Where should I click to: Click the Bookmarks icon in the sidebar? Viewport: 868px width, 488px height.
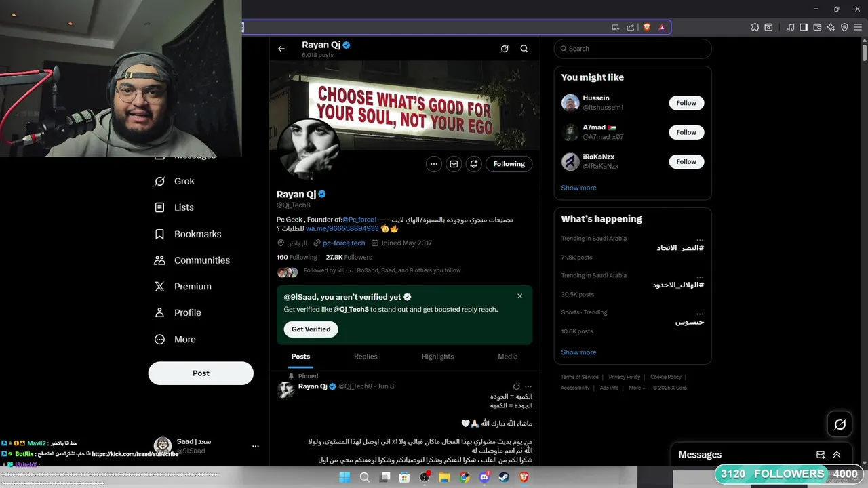coord(159,234)
